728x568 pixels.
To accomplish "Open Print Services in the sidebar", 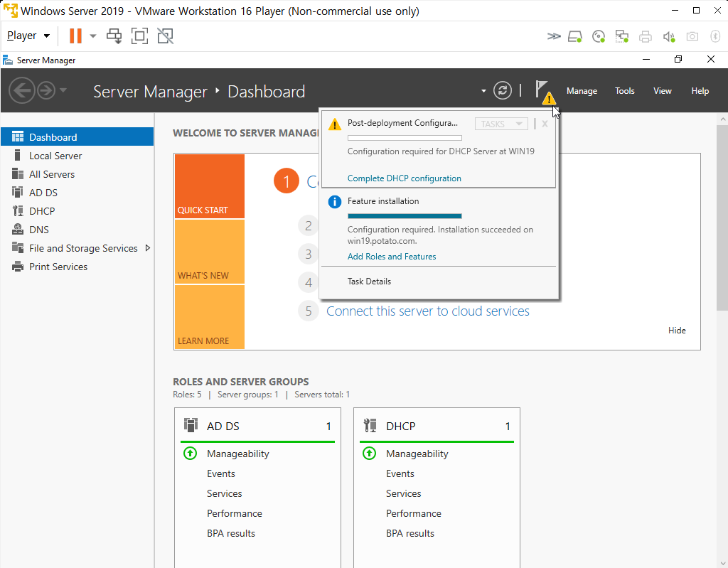I will pyautogui.click(x=77, y=267).
